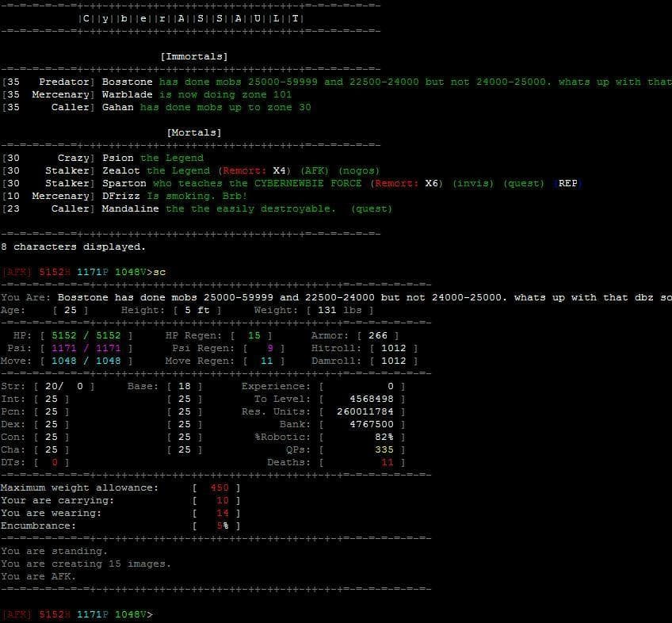Click the typed "sc" command text
The width and height of the screenshot is (672, 623).
tap(159, 272)
